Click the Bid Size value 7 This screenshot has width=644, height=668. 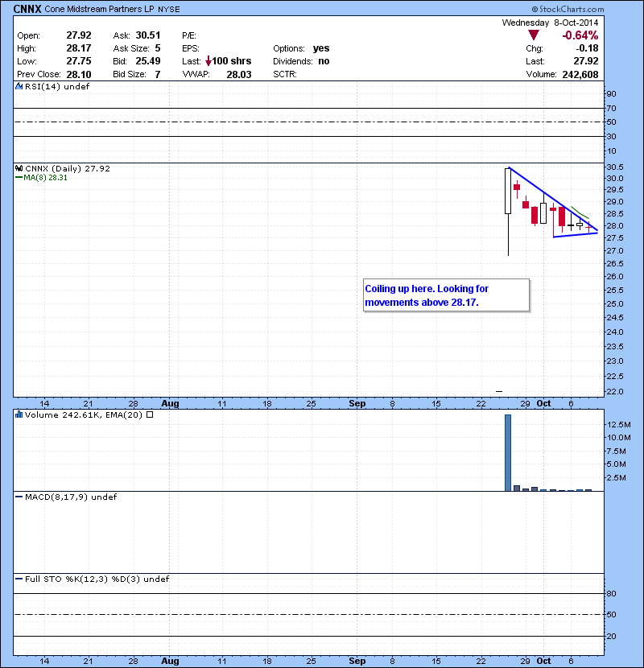(158, 75)
